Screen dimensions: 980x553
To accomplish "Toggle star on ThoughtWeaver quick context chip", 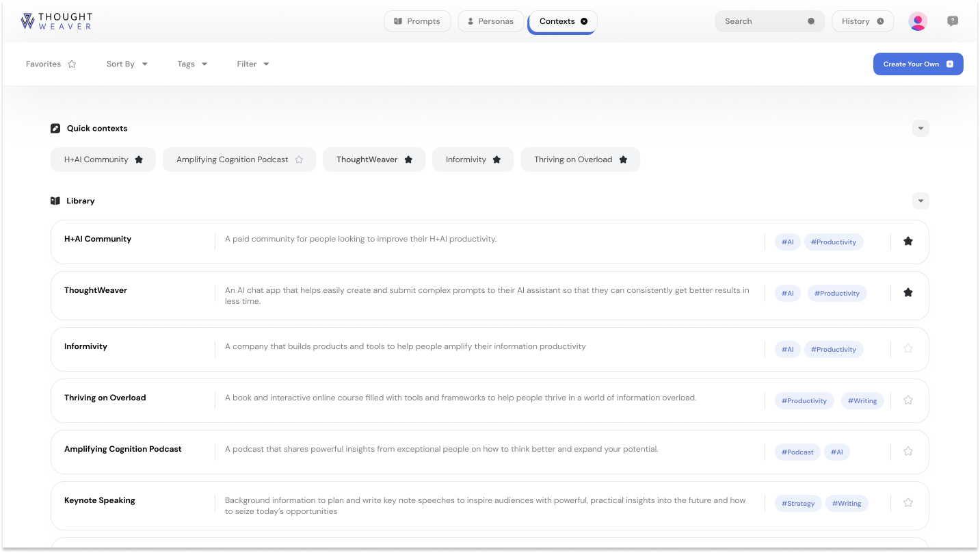I will (x=408, y=159).
